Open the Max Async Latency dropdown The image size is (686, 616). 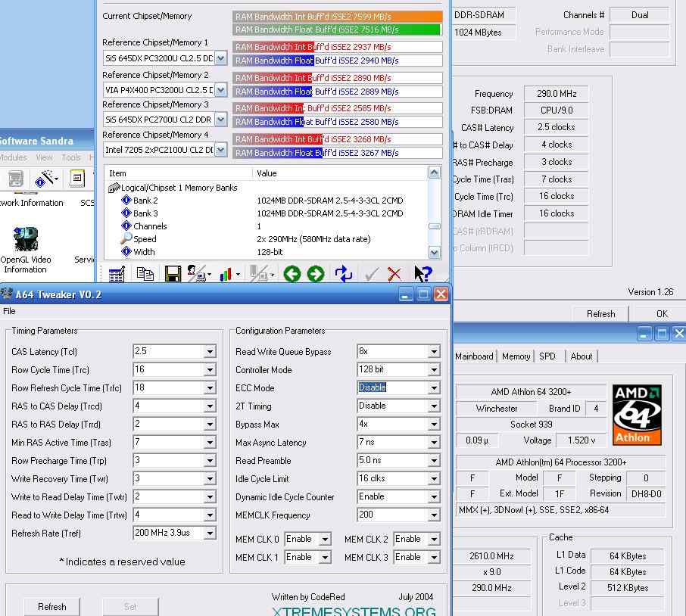[434, 443]
